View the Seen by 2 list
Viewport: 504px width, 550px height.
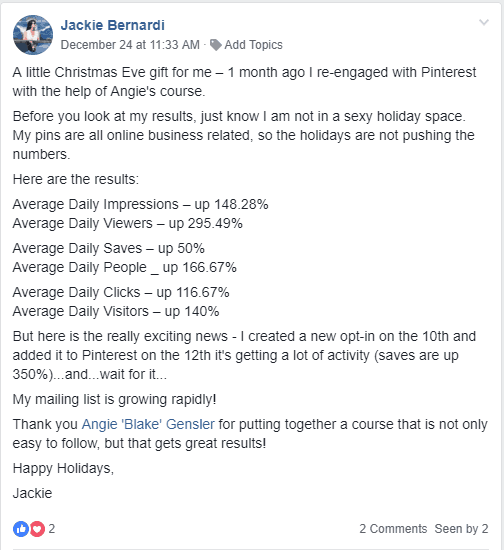pos(462,529)
